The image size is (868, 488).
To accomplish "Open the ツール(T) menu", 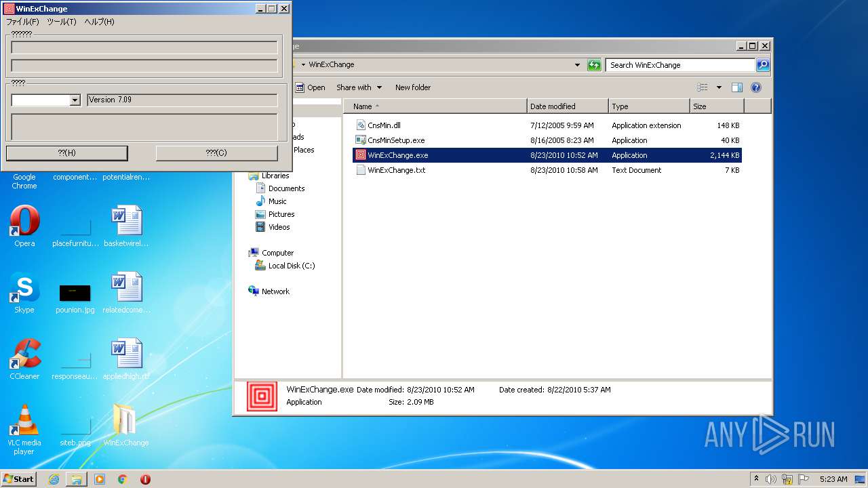I will pos(62,22).
